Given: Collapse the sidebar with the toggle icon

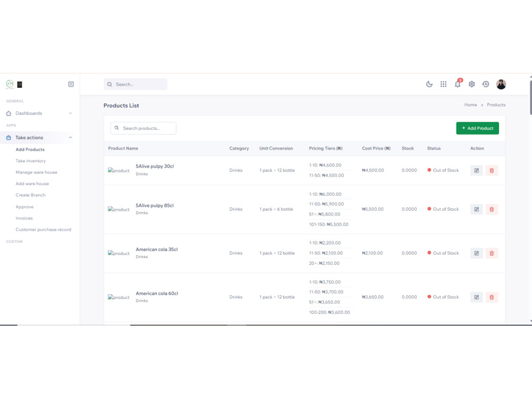Looking at the screenshot, I should [71, 84].
